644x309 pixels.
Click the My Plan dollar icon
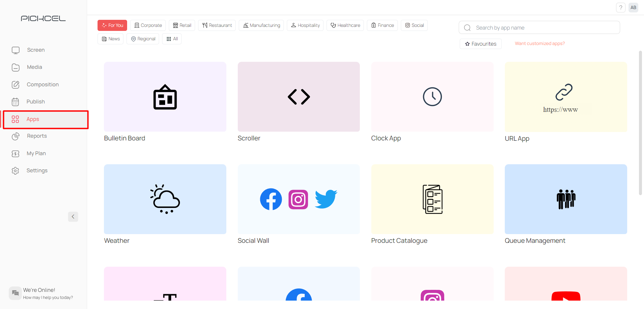15,153
